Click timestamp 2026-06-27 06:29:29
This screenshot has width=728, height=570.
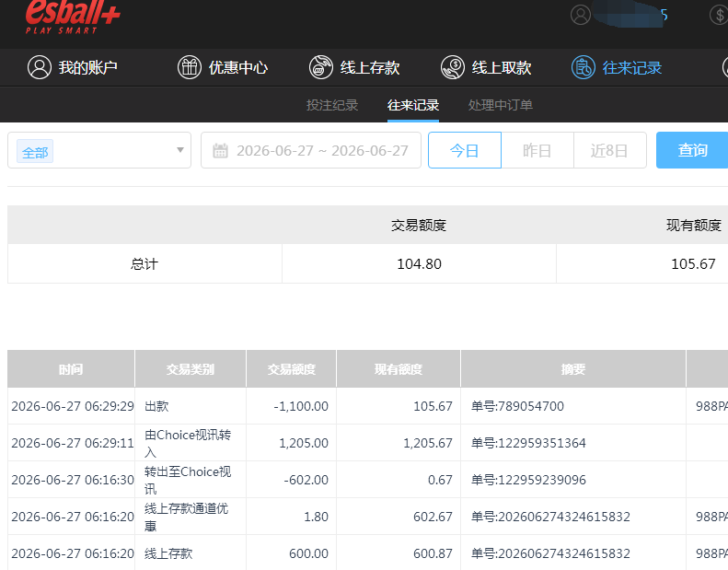click(73, 406)
